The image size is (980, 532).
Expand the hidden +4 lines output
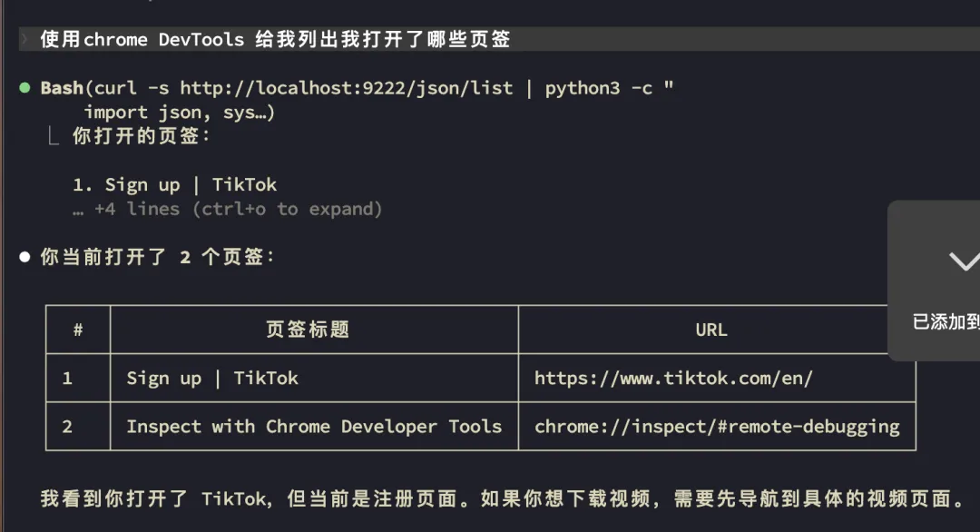[238, 209]
